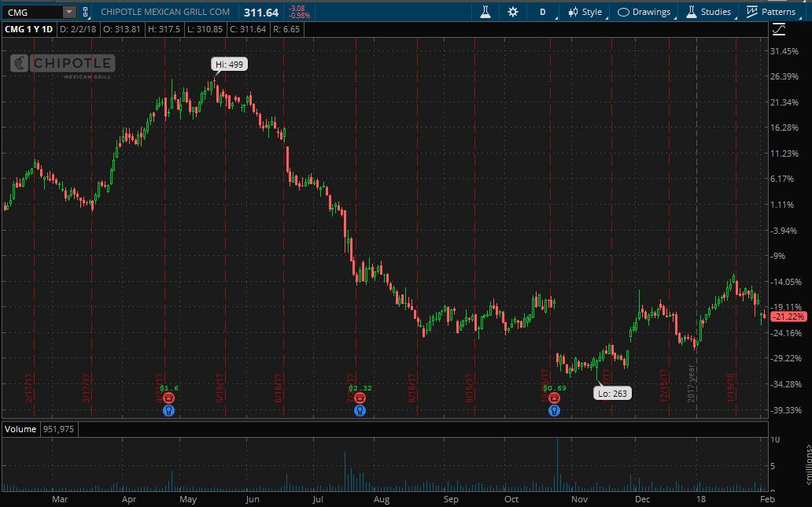This screenshot has height=507, width=812.
Task: Click the Nov label on the time axis
Action: click(579, 499)
